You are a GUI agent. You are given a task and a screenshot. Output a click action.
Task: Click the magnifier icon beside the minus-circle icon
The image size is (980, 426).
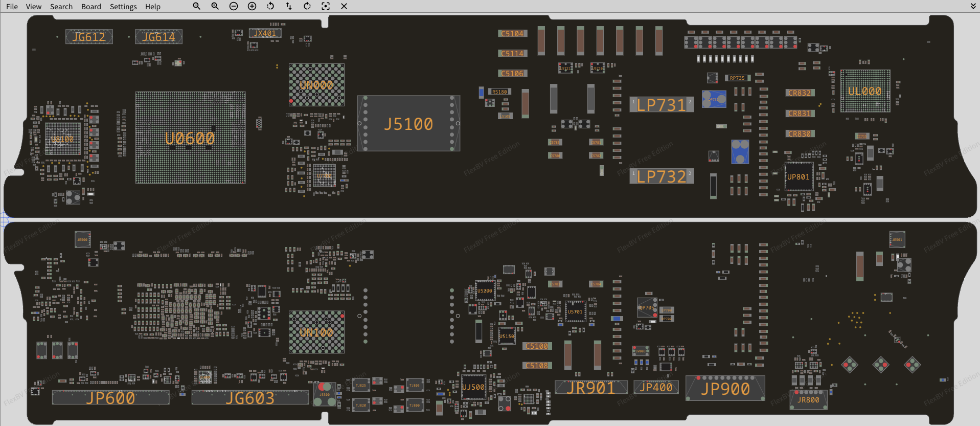(x=215, y=6)
